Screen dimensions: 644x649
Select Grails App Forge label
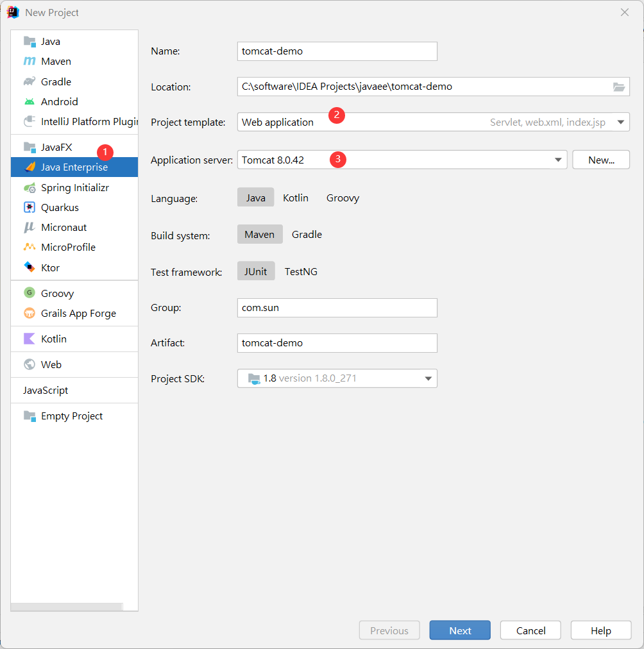[x=78, y=314]
